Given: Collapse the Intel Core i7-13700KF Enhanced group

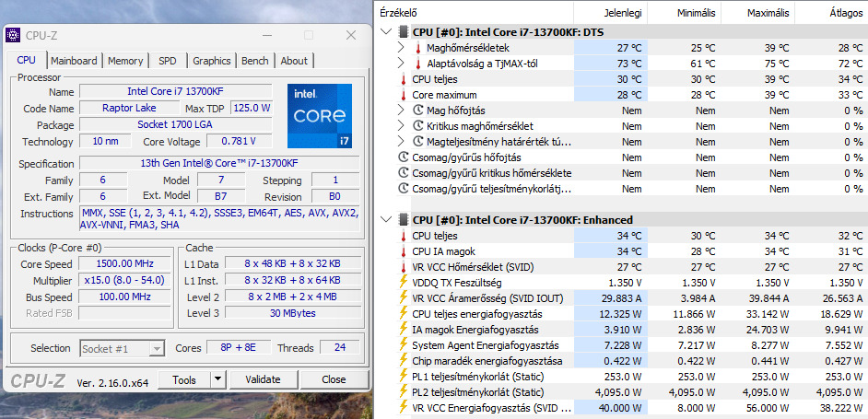Looking at the screenshot, I should point(386,220).
